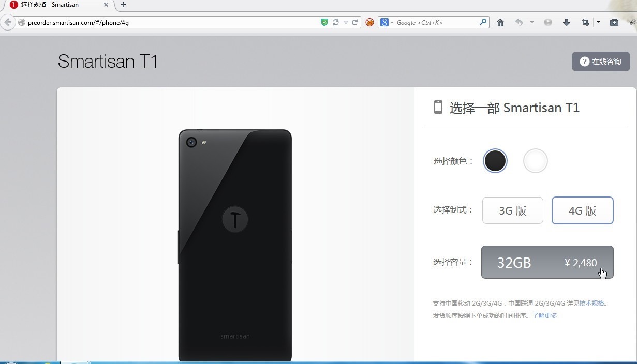Click the orange blocked-content icon
Screen dimensions: 637x364
pos(369,22)
